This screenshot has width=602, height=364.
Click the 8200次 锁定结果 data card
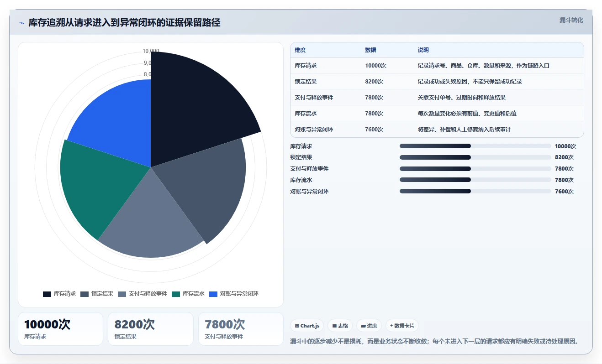click(151, 329)
